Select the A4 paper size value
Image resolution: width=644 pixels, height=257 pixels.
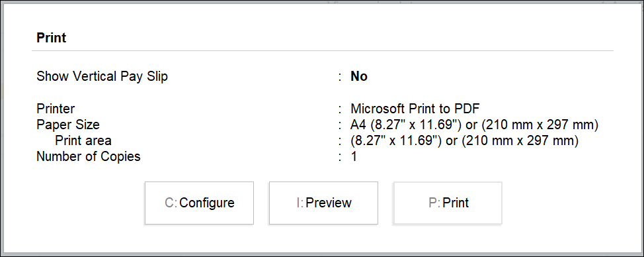point(474,125)
